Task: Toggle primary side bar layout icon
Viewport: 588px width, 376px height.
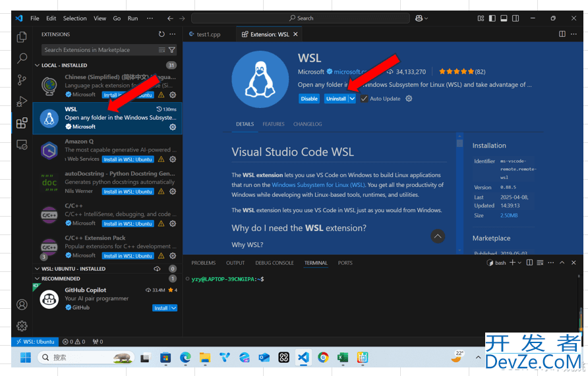Action: [x=492, y=18]
